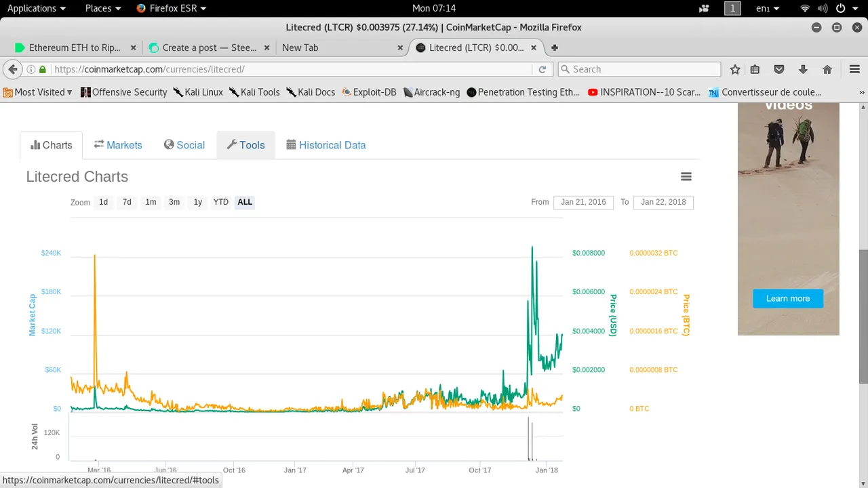Open the Firefox hamburger menu
This screenshot has width=868, height=488.
[854, 69]
